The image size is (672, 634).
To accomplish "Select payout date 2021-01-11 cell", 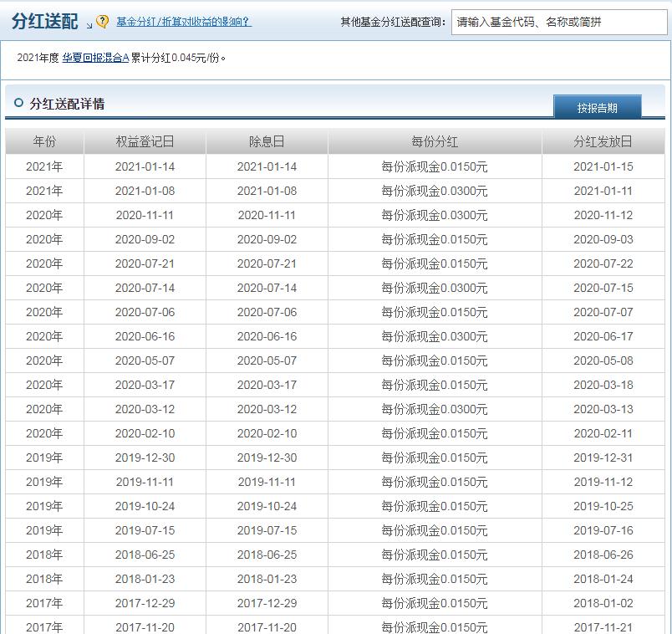I will pyautogui.click(x=603, y=191).
